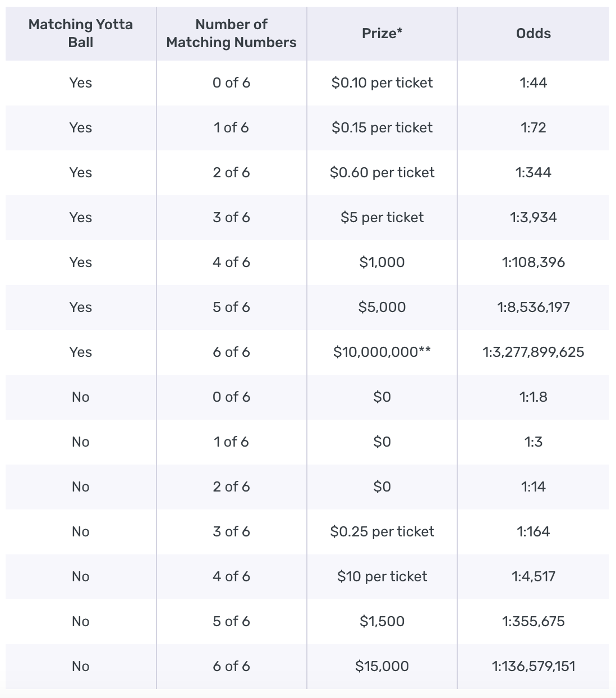Click the $10 per ticket cell

click(x=382, y=576)
